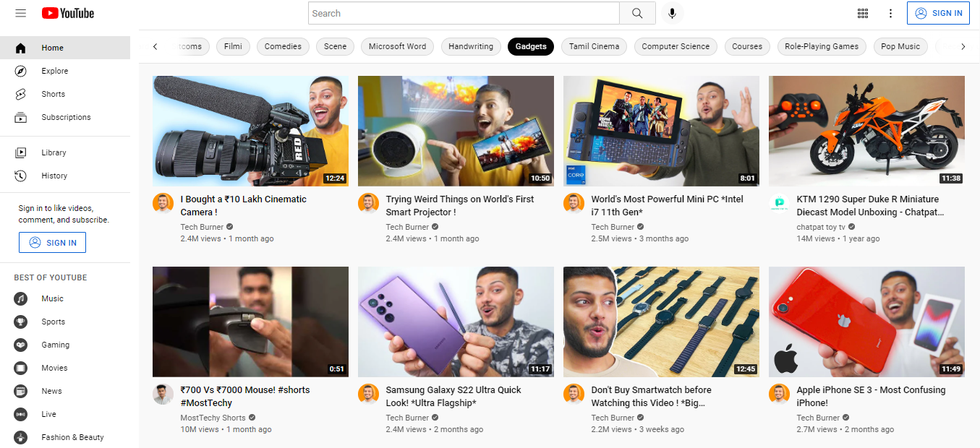The image size is (980, 448).
Task: Open Fashion & Beauty category
Action: 65,437
